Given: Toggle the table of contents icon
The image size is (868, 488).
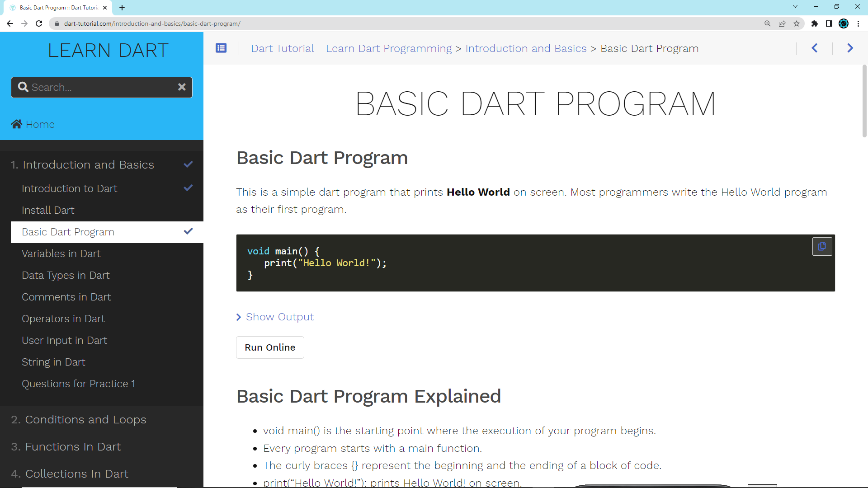Looking at the screenshot, I should click(221, 48).
